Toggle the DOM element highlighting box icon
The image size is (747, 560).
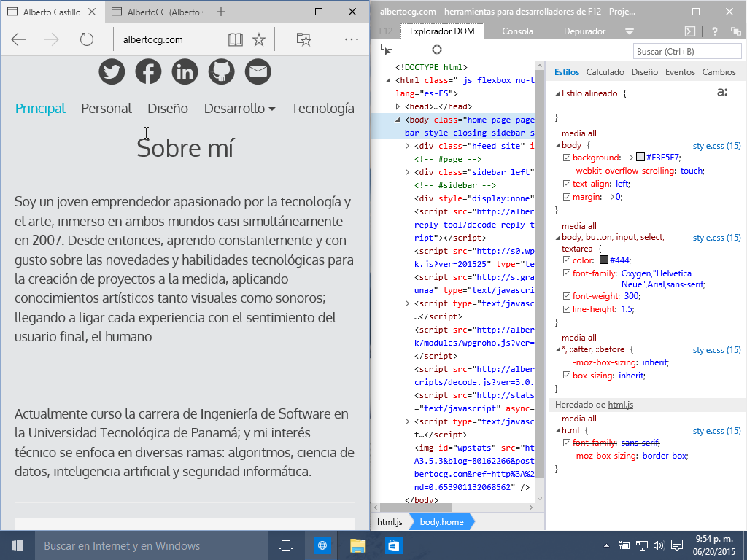[411, 50]
